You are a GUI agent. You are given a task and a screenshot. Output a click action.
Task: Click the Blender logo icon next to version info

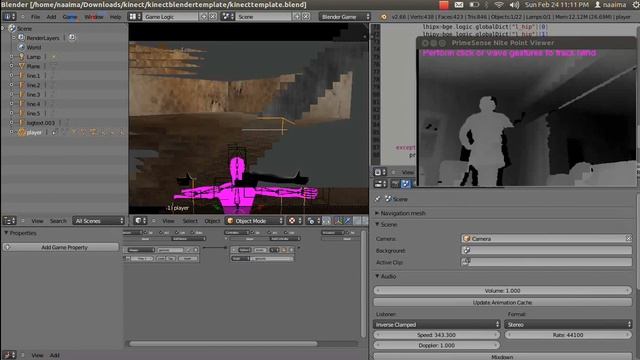pyautogui.click(x=384, y=17)
